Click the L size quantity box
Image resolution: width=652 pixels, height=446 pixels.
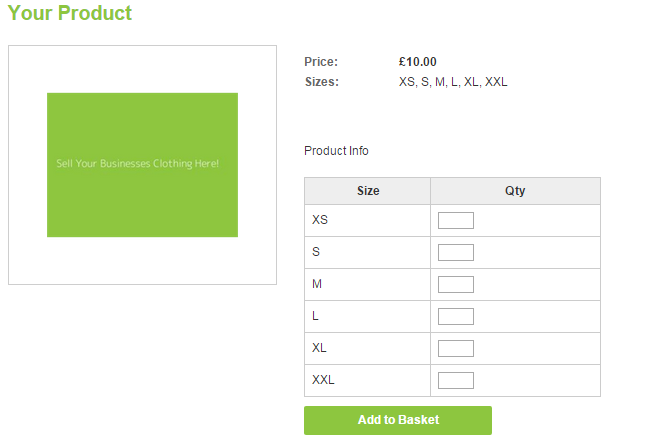coord(456,316)
